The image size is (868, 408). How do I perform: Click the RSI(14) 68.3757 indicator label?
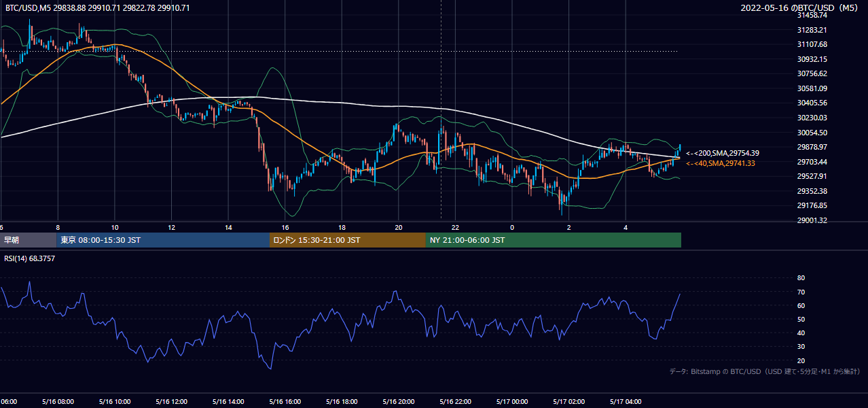[30, 258]
